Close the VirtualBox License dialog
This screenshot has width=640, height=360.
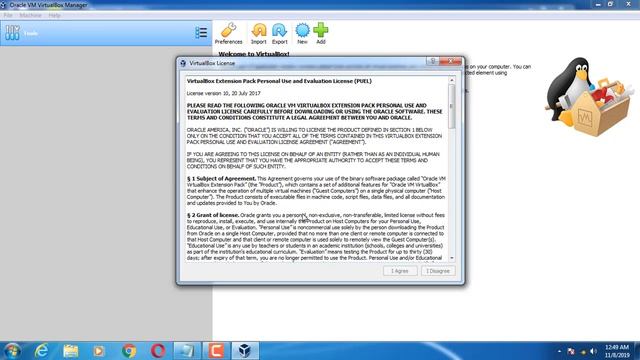tap(451, 61)
